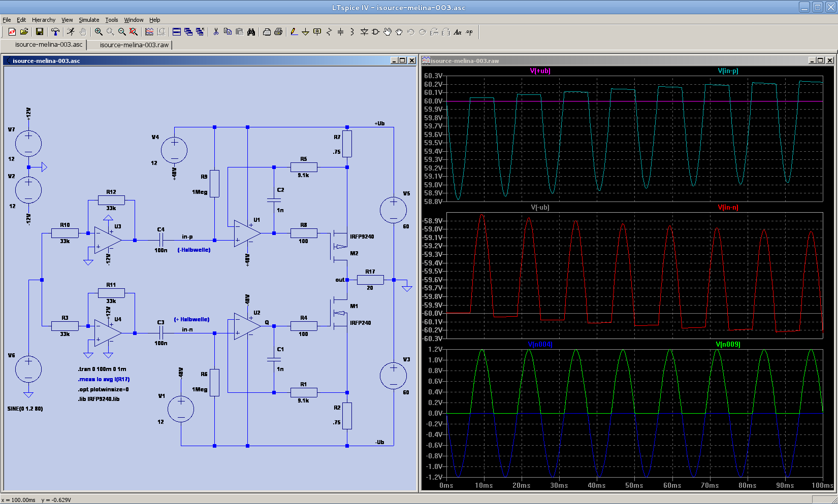Click the V(in-p) trace label
Image resolution: width=838 pixels, height=504 pixels.
728,71
